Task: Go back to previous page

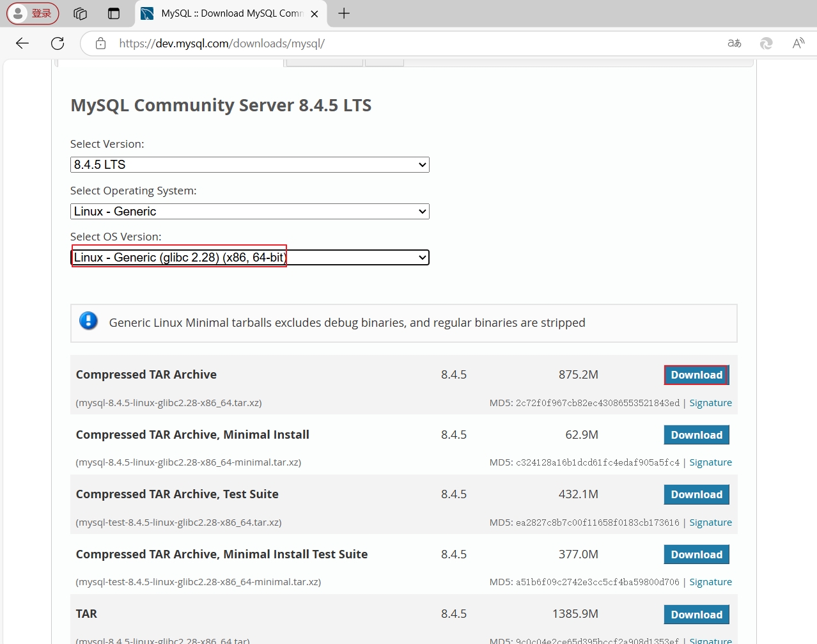Action: tap(22, 43)
